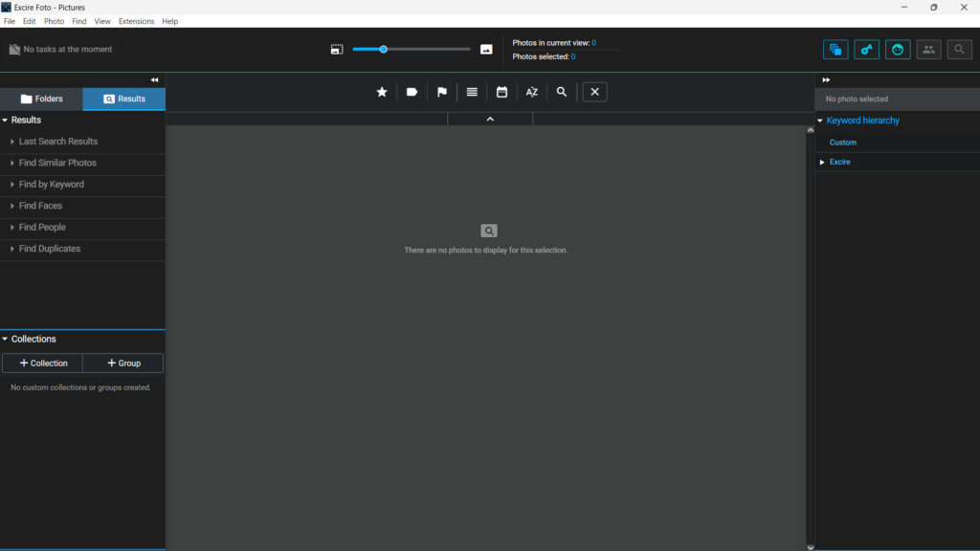Click the find faces icon at top right

point(898,50)
